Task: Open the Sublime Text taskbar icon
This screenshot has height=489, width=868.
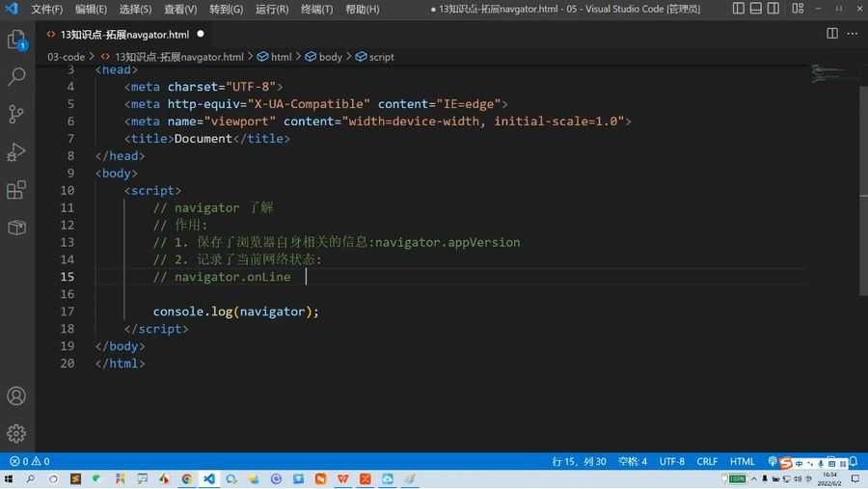Action: point(75,479)
